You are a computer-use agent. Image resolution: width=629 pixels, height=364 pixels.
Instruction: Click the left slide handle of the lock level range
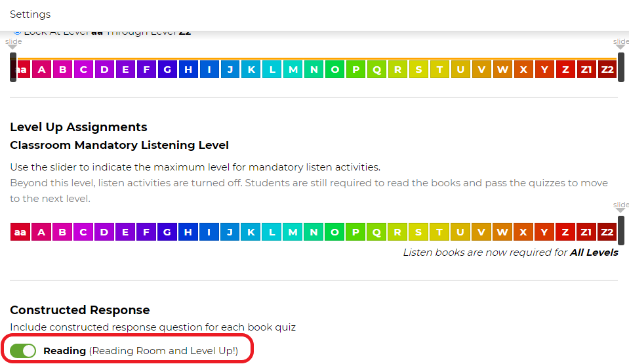coord(13,67)
